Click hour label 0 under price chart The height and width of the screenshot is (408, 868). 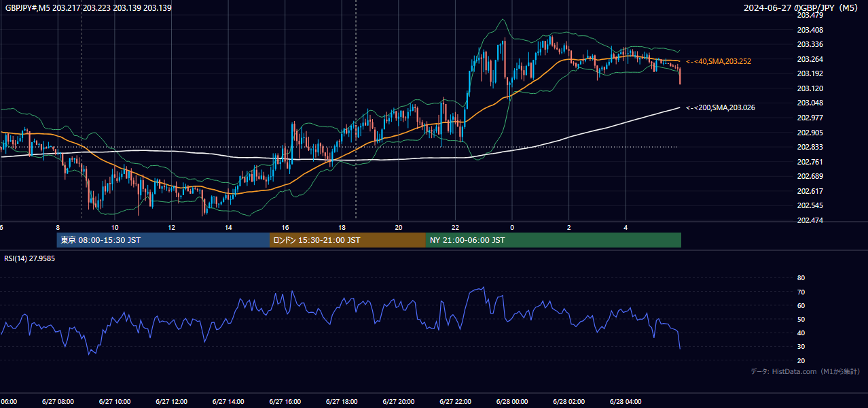pyautogui.click(x=512, y=228)
